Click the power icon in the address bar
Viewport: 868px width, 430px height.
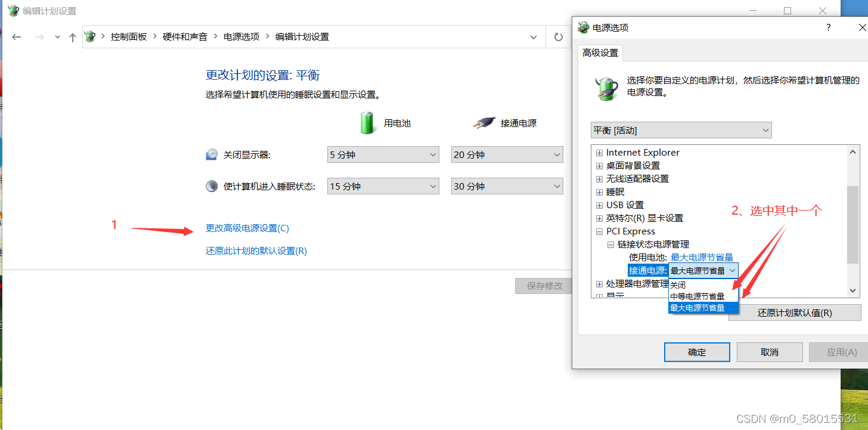91,36
